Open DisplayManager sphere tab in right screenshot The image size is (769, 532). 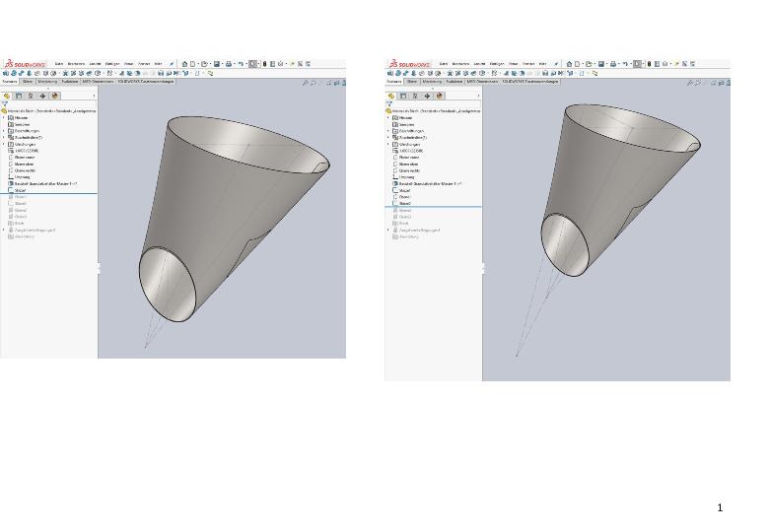click(440, 96)
